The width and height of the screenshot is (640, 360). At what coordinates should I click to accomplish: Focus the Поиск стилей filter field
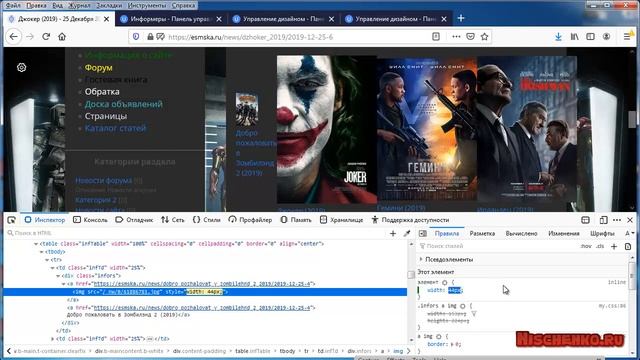(x=498, y=246)
